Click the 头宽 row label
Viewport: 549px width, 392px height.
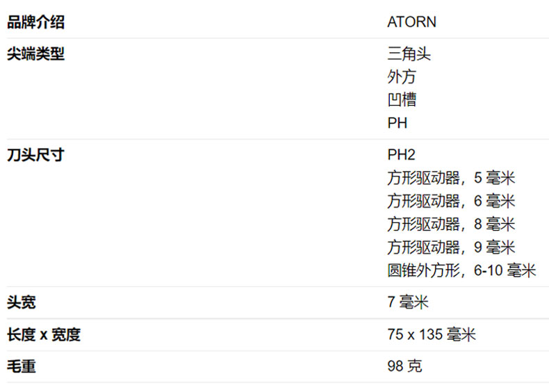(x=21, y=302)
